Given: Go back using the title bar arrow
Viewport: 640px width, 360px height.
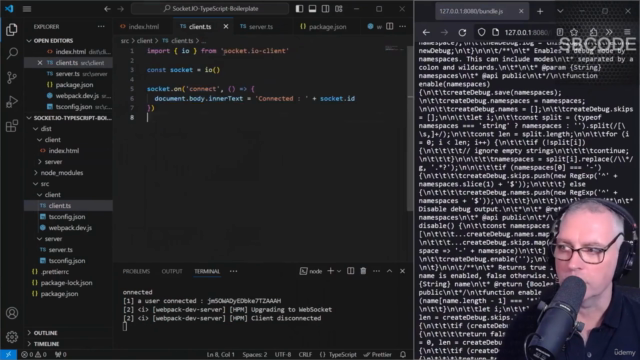Looking at the screenshot, I should 107,9.
